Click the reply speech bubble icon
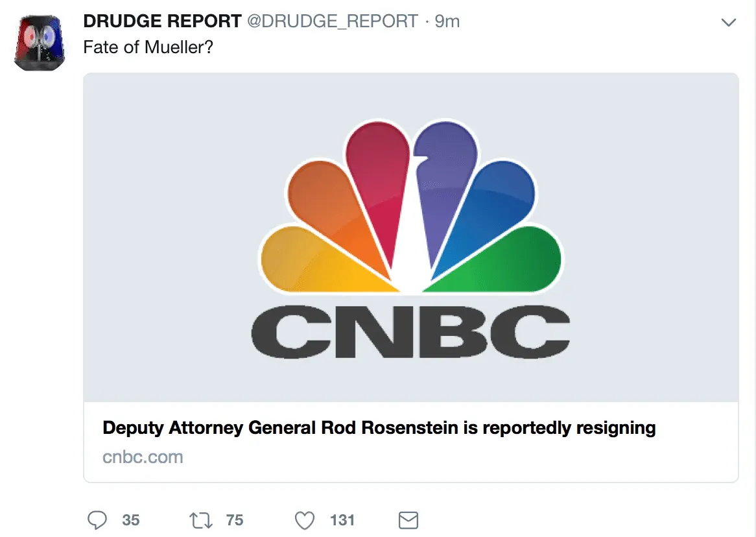This screenshot has height=537, width=756. [97, 520]
